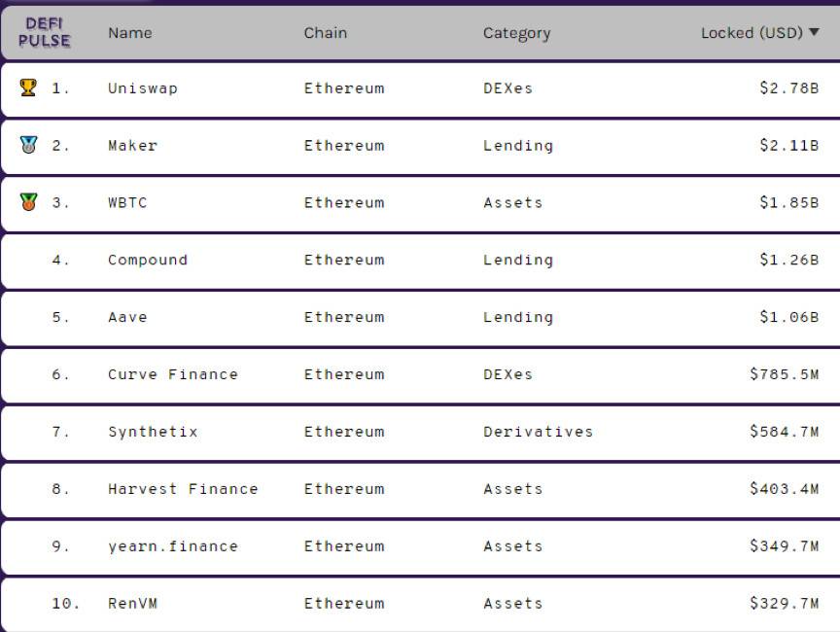Image resolution: width=840 pixels, height=632 pixels.
Task: Click the silver medal icon beside Maker
Action: coord(28,145)
